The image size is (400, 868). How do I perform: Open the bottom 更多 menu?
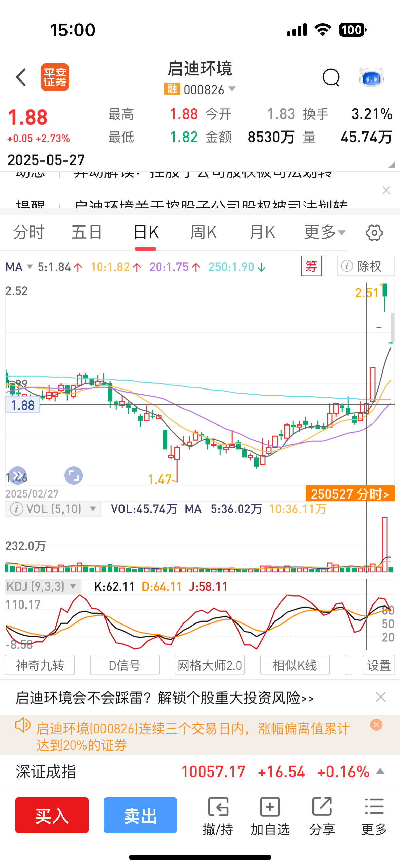[x=374, y=816]
